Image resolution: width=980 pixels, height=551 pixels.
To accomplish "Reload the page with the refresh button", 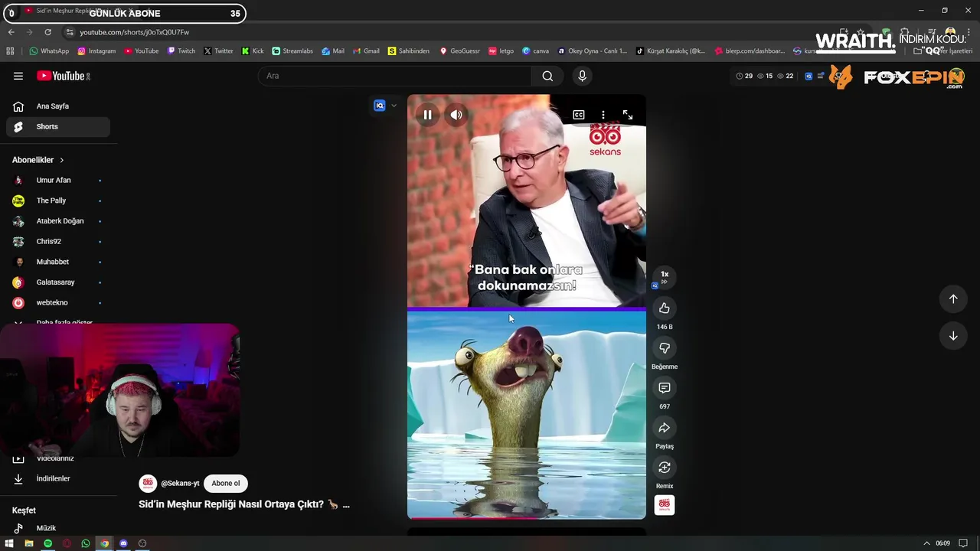I will click(47, 32).
